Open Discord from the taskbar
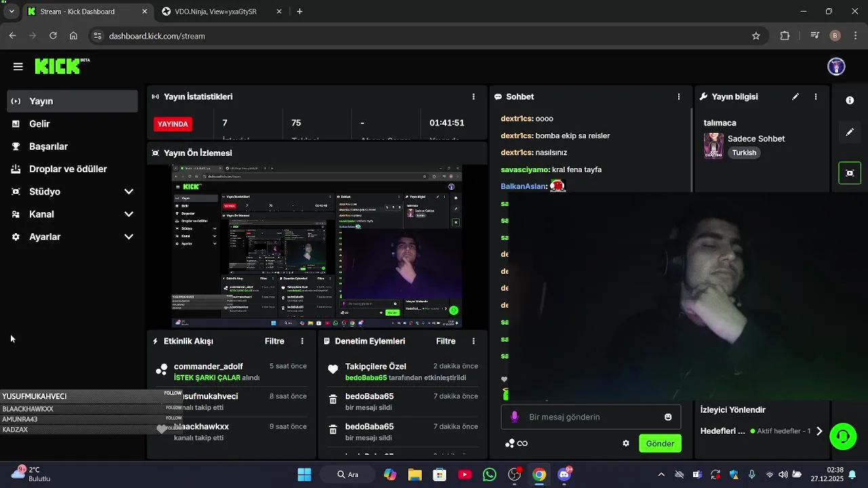 564,474
